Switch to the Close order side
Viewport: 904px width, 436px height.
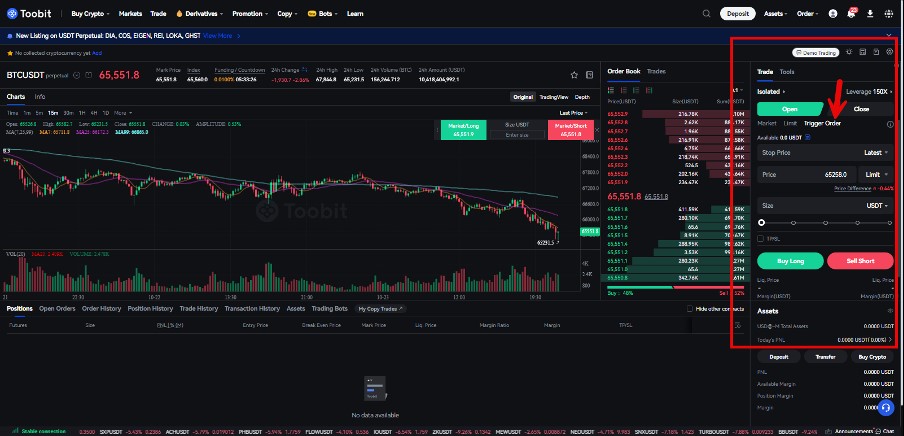tap(861, 108)
